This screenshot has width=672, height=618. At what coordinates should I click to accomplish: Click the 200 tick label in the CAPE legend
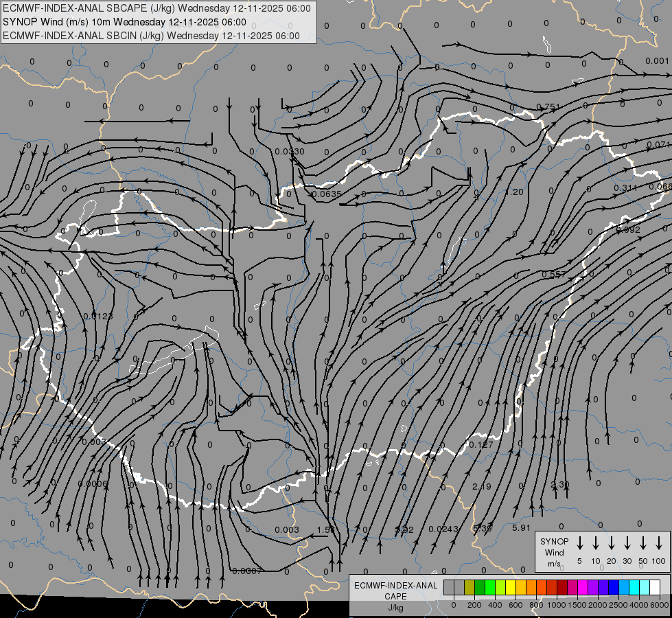pyautogui.click(x=474, y=605)
